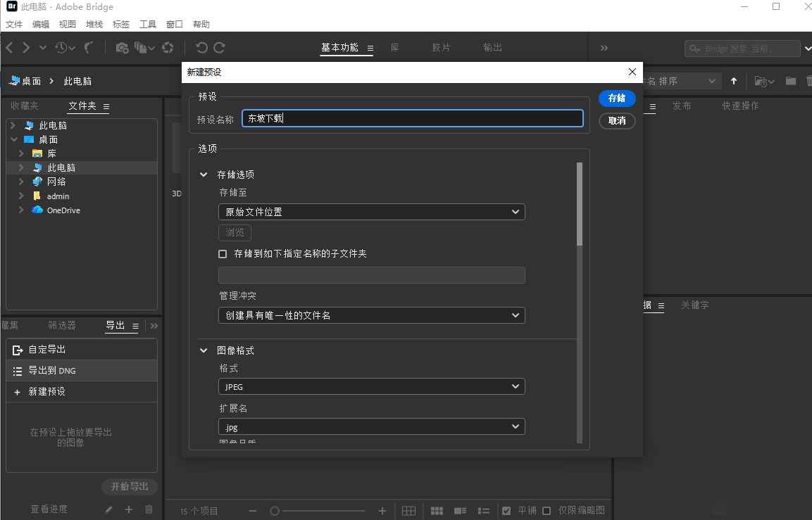
Task: Collapse the 桌面 tree node
Action: (14, 139)
